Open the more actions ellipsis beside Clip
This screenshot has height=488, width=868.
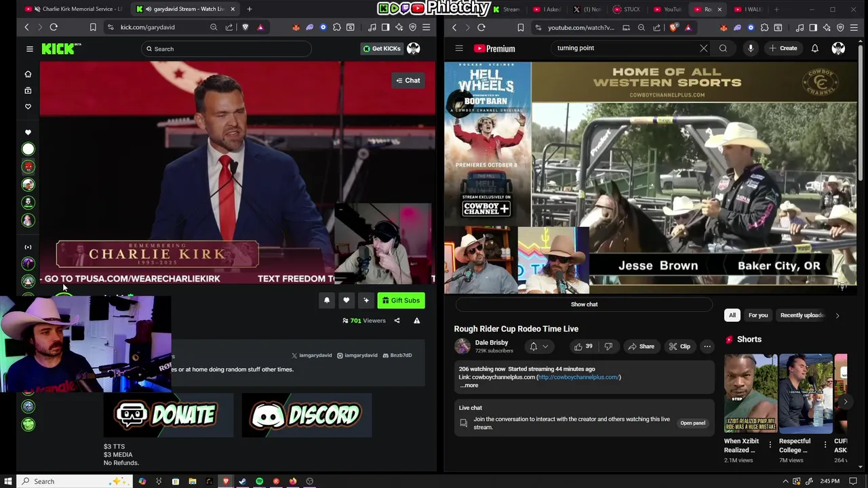coord(707,346)
